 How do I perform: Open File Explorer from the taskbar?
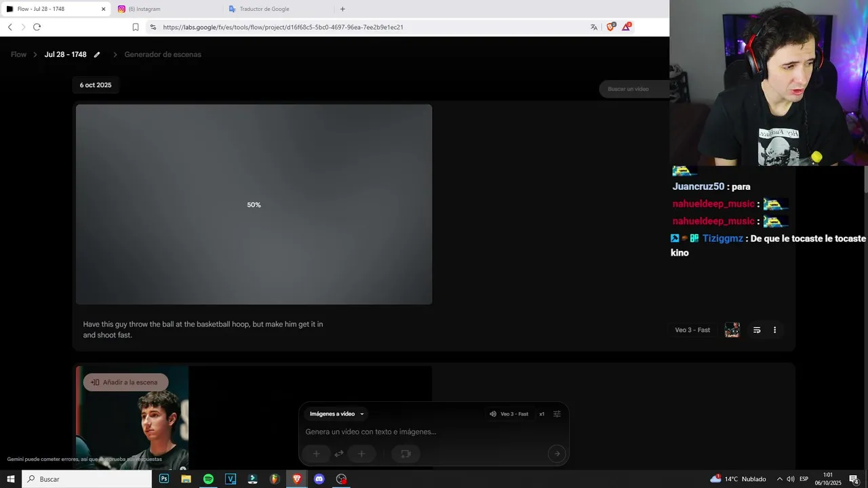click(186, 479)
